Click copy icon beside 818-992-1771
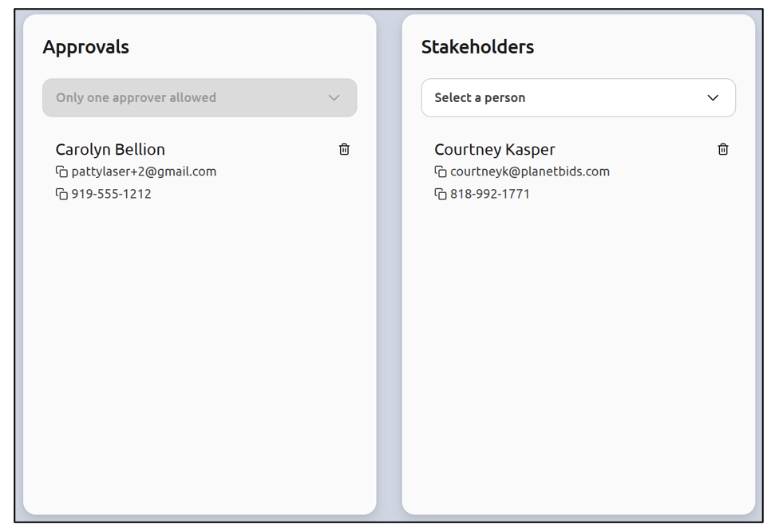Screen dimensions: 771x532 tap(441, 194)
